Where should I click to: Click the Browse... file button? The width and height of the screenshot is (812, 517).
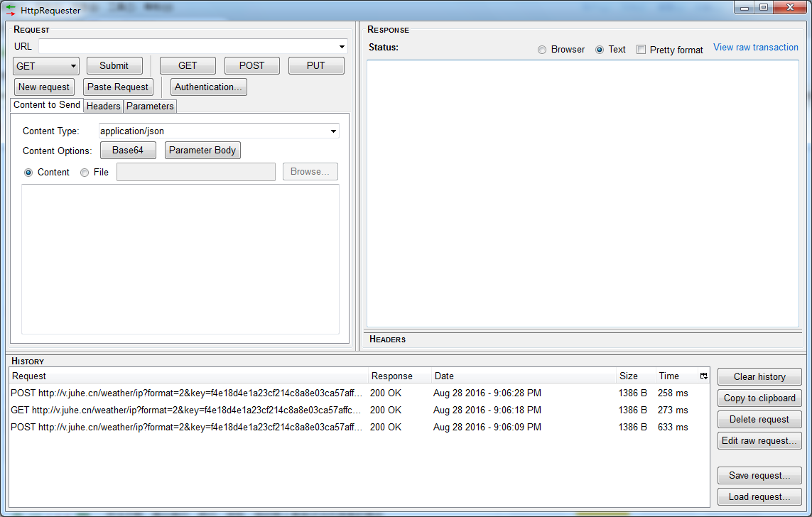tap(310, 172)
